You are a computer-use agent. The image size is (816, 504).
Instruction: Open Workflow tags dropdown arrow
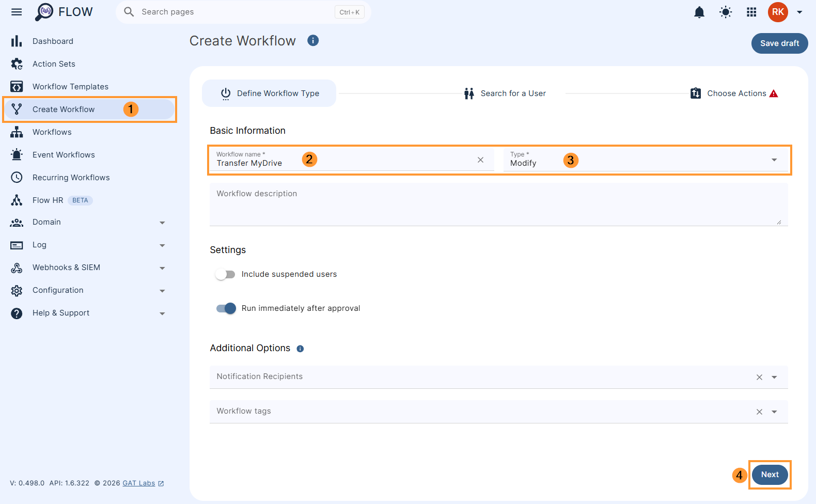coord(774,412)
